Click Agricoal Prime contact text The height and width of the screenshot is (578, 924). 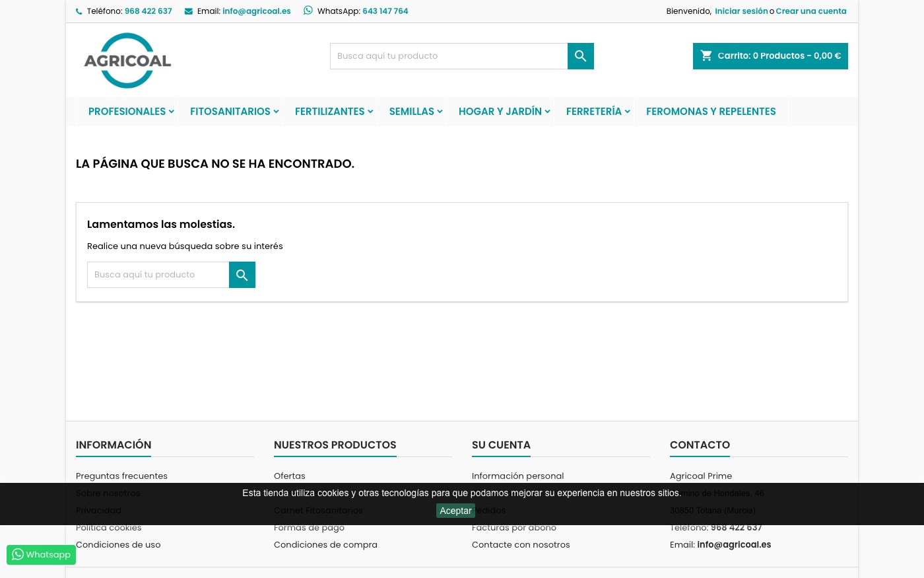(701, 476)
